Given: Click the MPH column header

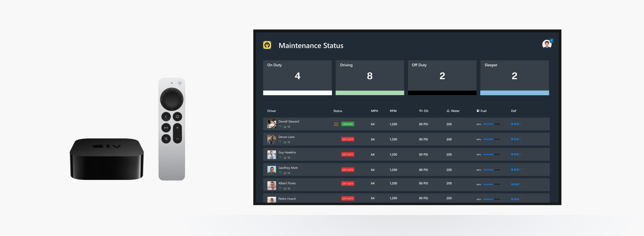Looking at the screenshot, I should [374, 111].
